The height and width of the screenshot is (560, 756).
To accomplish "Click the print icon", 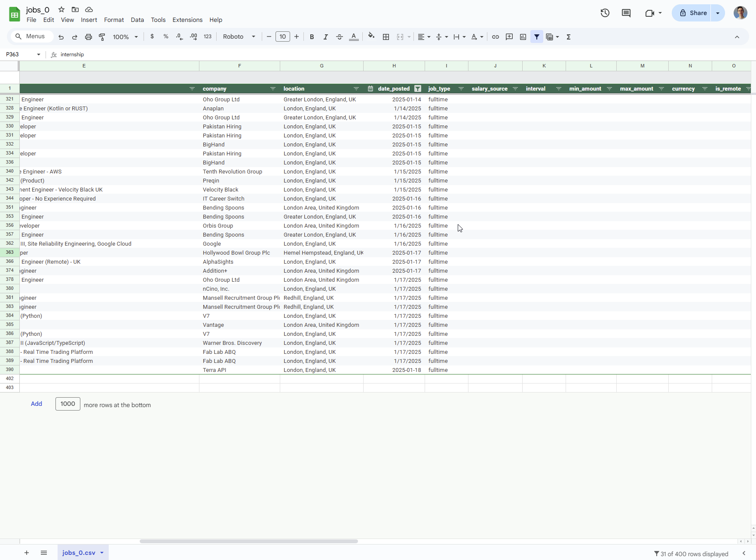I will pyautogui.click(x=89, y=37).
